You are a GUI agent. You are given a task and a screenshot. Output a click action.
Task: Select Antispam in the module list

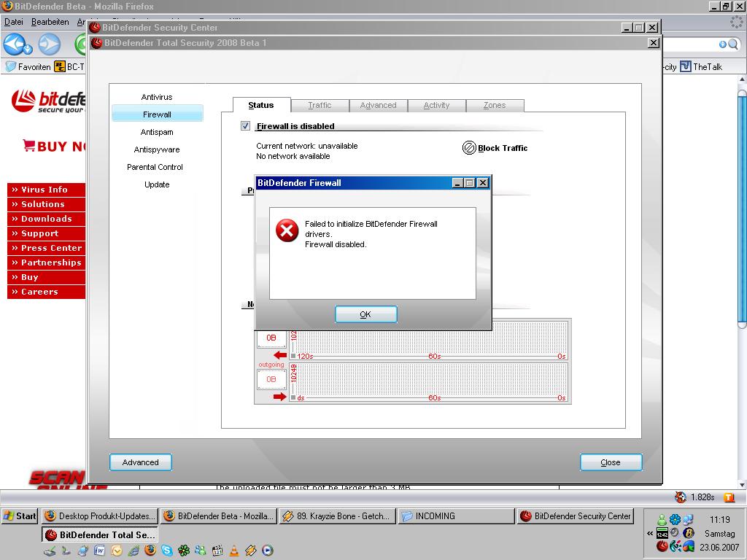pos(157,132)
